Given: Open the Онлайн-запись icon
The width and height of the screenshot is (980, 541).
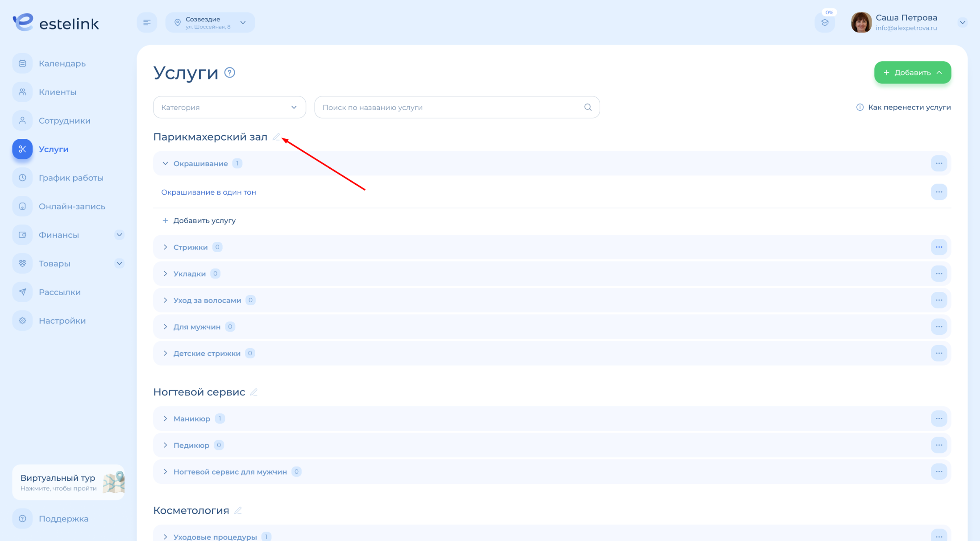Looking at the screenshot, I should point(22,206).
